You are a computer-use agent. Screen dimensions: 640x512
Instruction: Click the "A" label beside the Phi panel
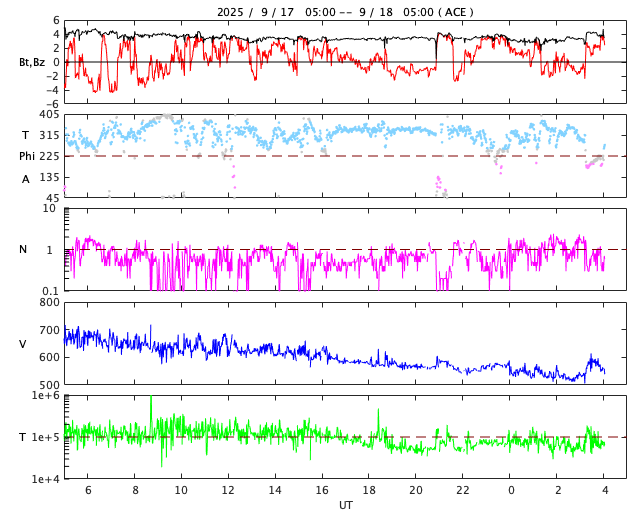pos(26,179)
